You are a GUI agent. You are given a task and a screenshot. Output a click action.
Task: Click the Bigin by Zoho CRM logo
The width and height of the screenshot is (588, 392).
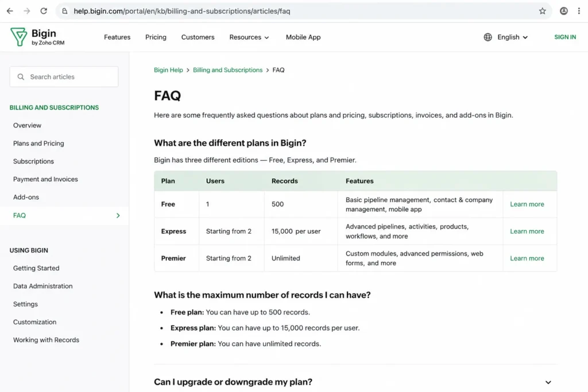[x=37, y=37]
